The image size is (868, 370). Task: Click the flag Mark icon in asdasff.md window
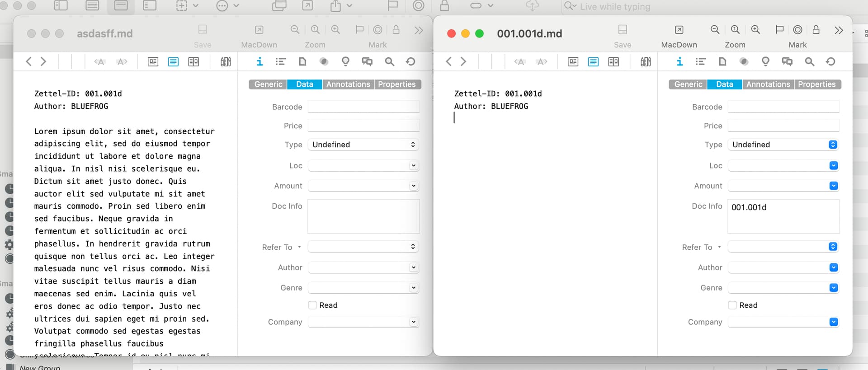pyautogui.click(x=359, y=30)
